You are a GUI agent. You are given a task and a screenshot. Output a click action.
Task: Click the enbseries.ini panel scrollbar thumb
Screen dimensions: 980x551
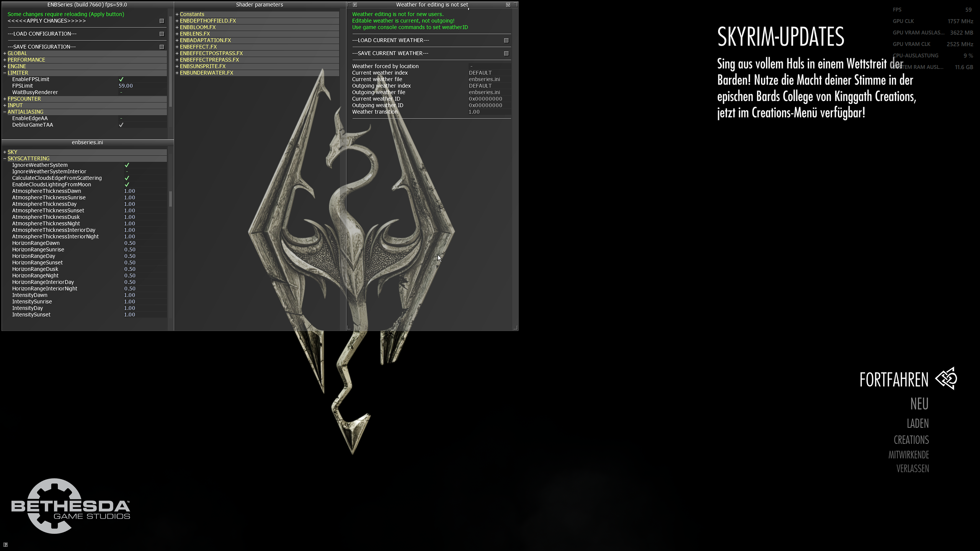pyautogui.click(x=170, y=199)
